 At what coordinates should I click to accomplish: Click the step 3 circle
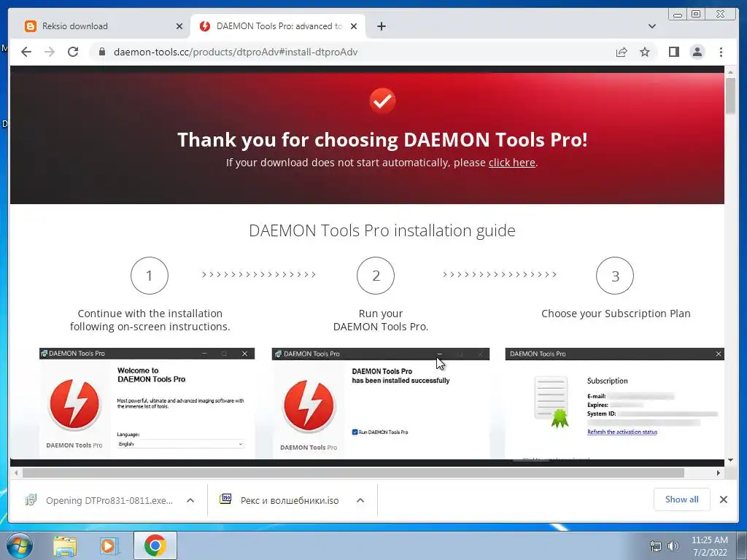(x=614, y=275)
